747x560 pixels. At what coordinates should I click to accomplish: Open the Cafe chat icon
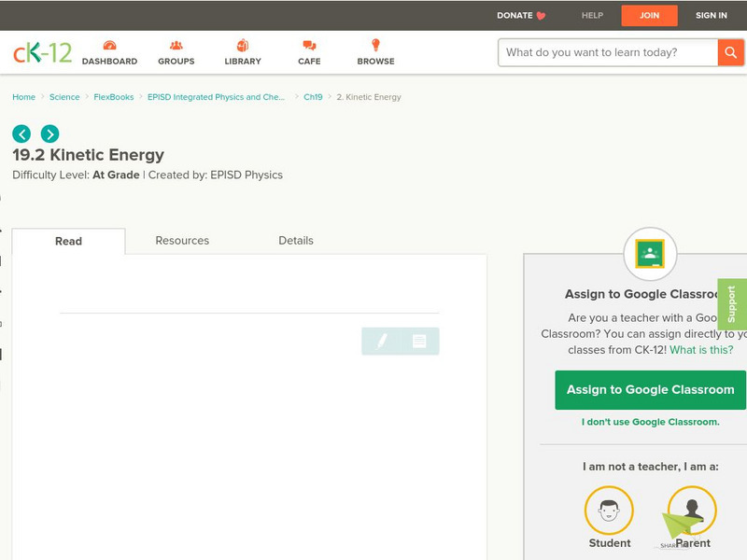click(x=309, y=47)
